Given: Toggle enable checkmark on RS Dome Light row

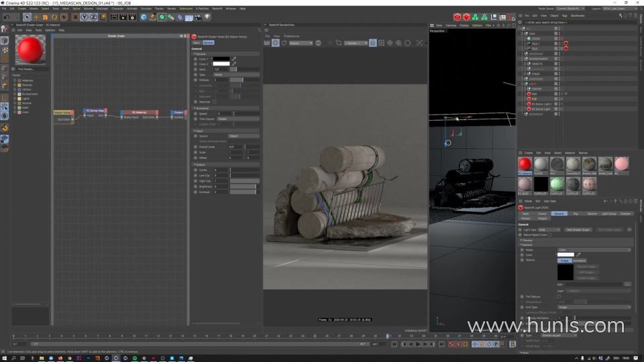Looking at the screenshot, I should click(561, 109).
